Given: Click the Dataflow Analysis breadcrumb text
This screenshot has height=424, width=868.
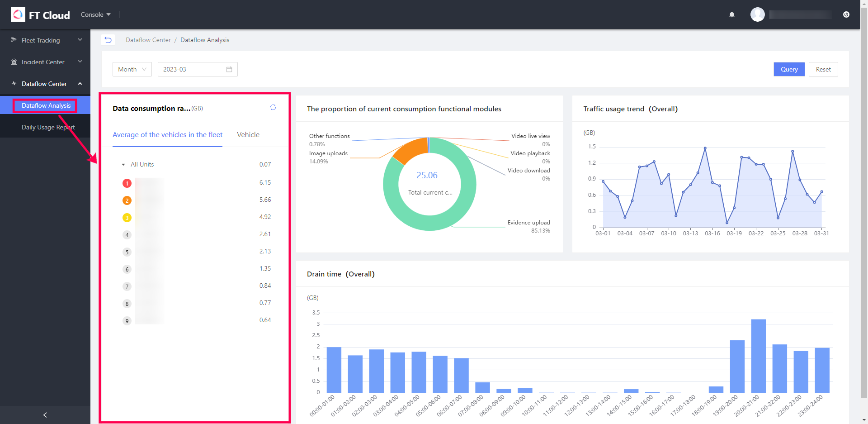Looking at the screenshot, I should [205, 40].
